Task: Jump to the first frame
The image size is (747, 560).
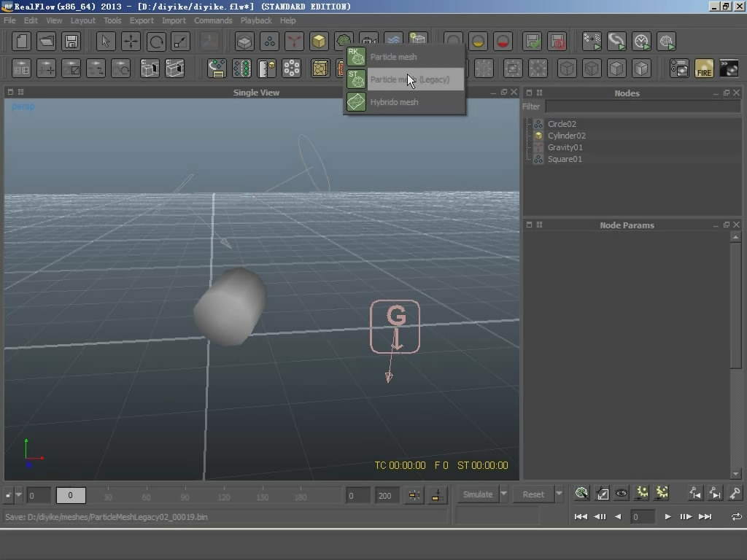Action: point(580,517)
